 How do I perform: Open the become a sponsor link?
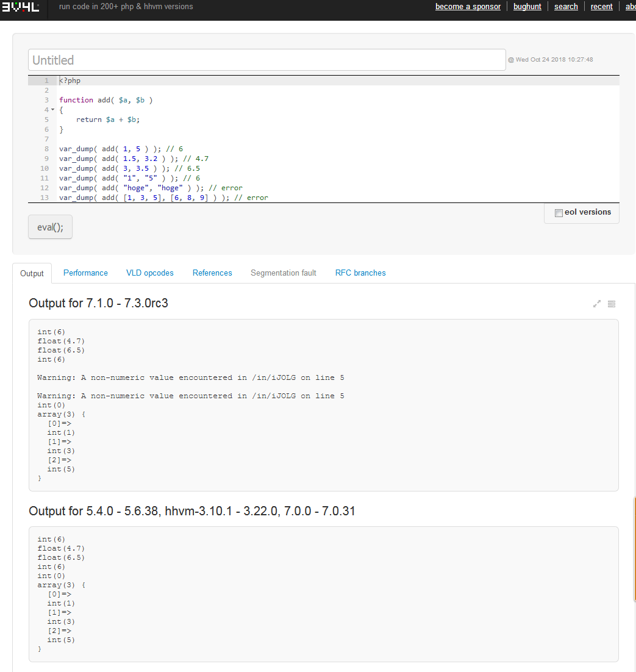(468, 7)
